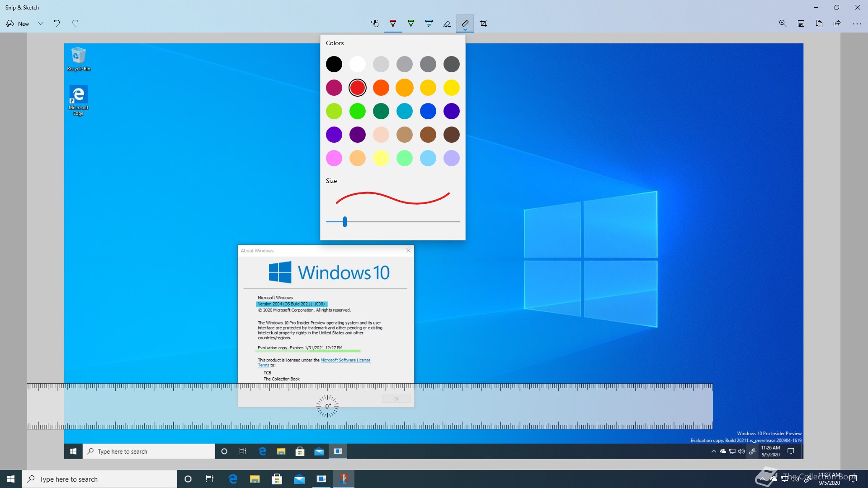Select the Eraser tool
This screenshot has width=868, height=488.
(447, 23)
